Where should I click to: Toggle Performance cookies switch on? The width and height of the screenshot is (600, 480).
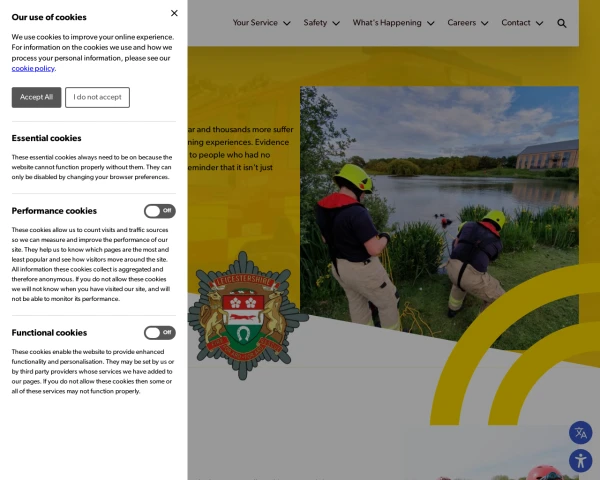[x=160, y=211]
